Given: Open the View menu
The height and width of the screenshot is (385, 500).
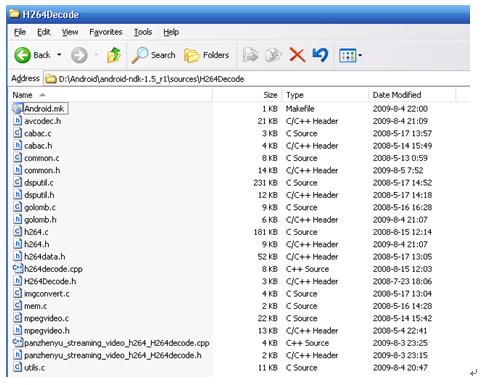Looking at the screenshot, I should (70, 32).
